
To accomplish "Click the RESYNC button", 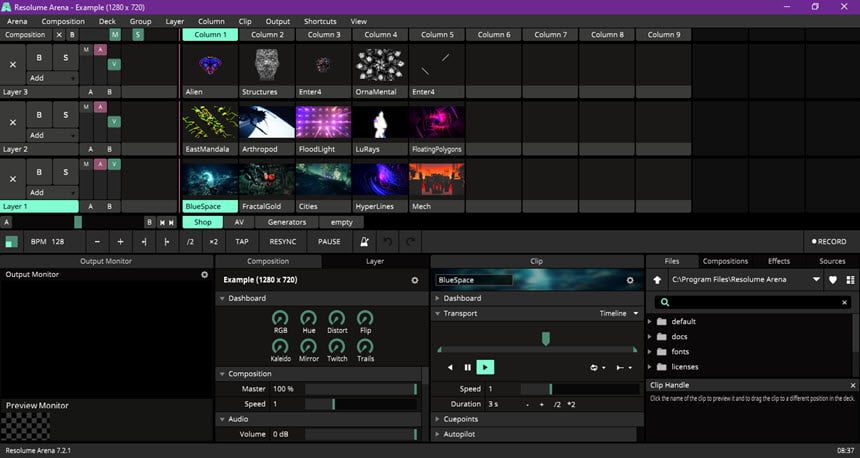I will pos(282,241).
